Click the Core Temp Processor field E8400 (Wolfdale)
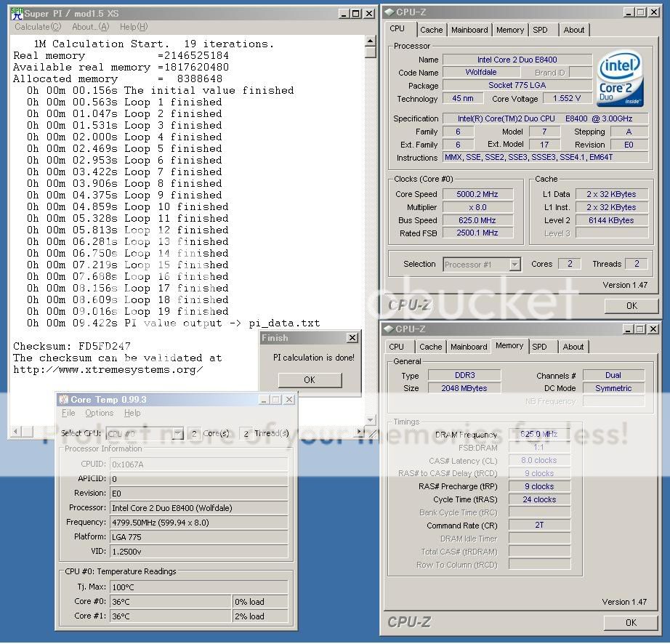Image resolution: width=670 pixels, height=644 pixels. [x=198, y=508]
